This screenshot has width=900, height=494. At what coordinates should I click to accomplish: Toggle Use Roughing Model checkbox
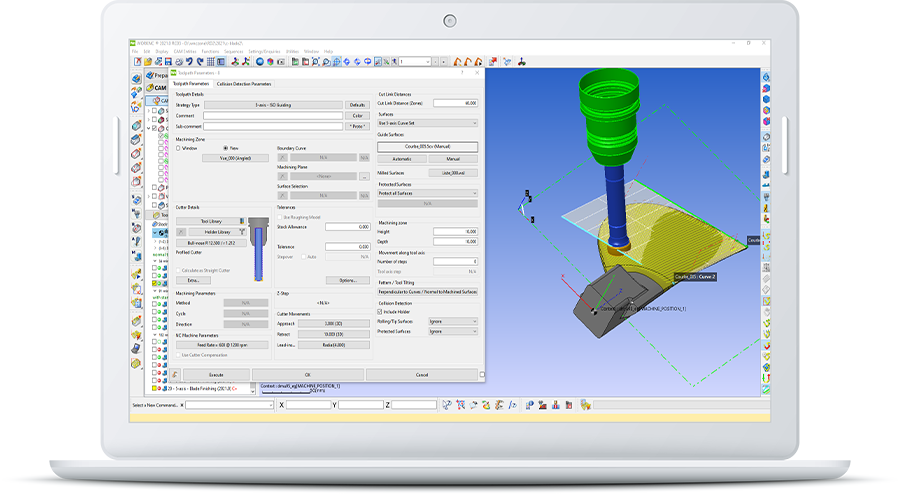coord(280,217)
